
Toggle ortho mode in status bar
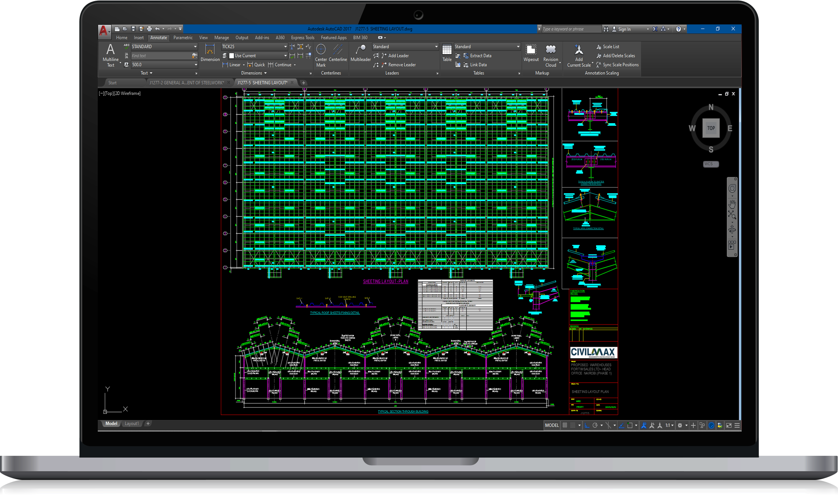pos(587,425)
